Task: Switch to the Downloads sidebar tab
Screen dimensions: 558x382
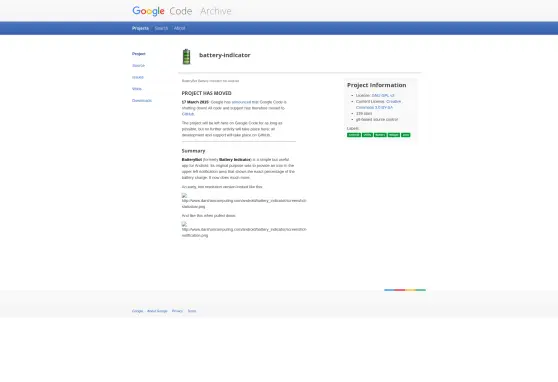Action: pos(142,101)
